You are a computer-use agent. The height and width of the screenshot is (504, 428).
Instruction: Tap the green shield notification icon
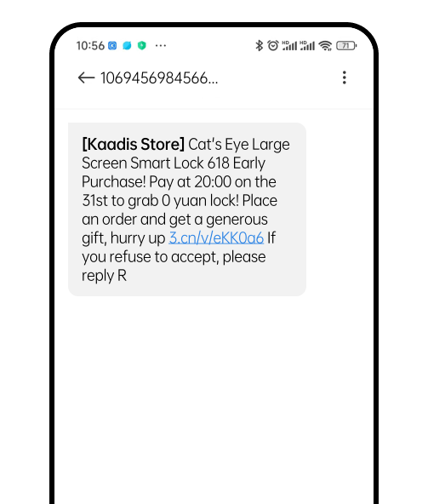click(142, 46)
